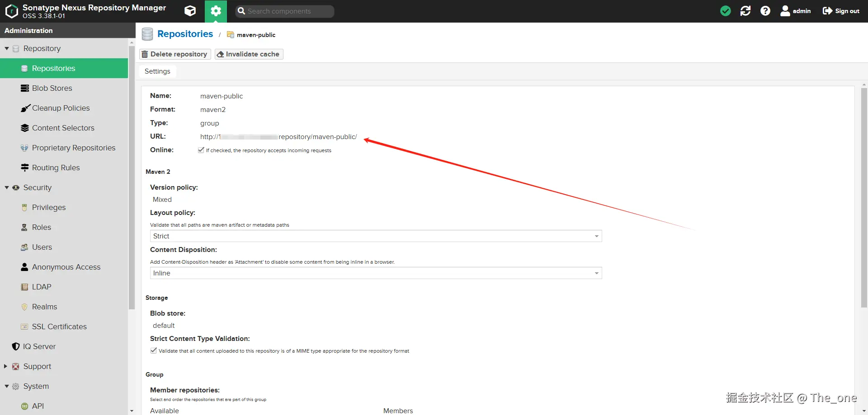Click the maven-public breadcrumb folder icon

coord(231,35)
